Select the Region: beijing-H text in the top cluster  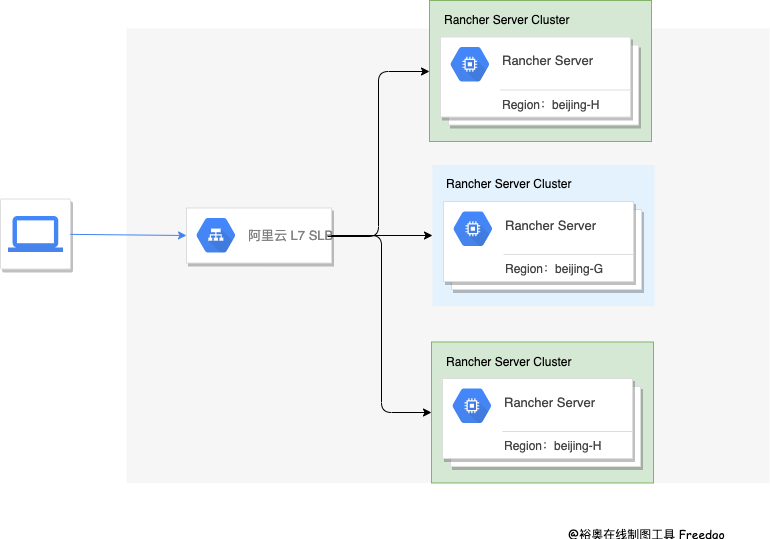550,105
